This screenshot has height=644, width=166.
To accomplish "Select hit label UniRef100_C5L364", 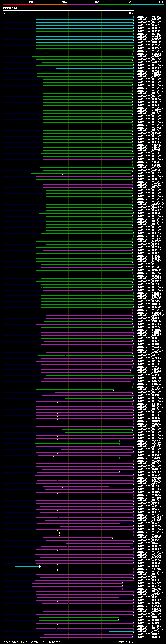I will [x=149, y=458].
